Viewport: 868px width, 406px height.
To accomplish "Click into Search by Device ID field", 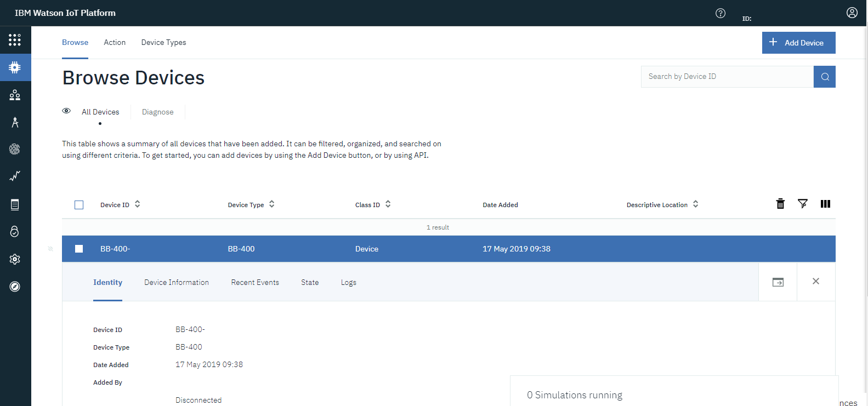I will click(727, 77).
